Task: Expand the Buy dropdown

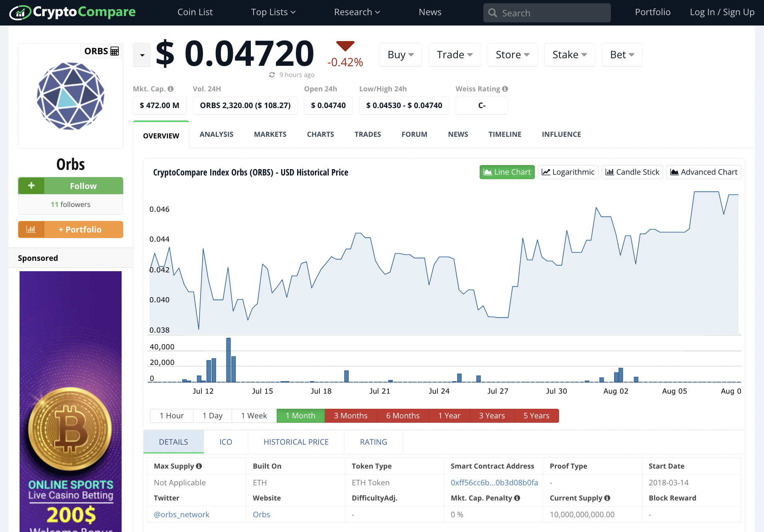Action: [401, 55]
